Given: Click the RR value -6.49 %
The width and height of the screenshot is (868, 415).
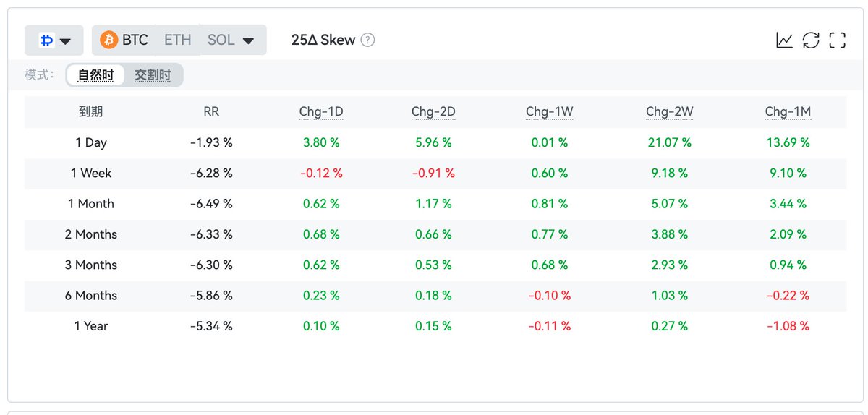Looking at the screenshot, I should [x=211, y=204].
